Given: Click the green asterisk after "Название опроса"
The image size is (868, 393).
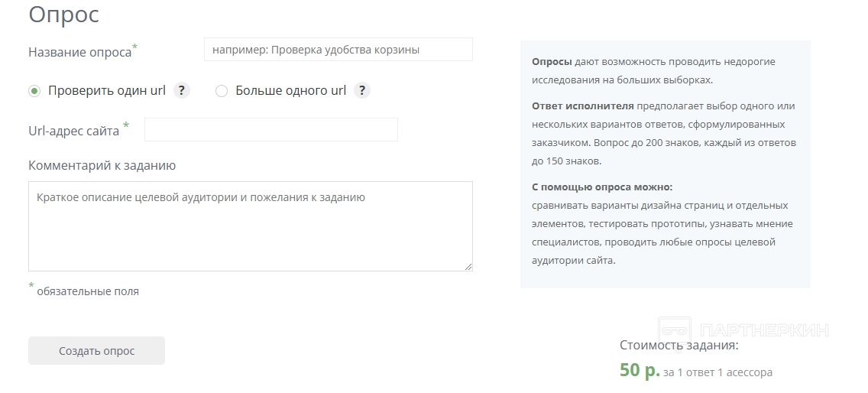Looking at the screenshot, I should pos(135,47).
